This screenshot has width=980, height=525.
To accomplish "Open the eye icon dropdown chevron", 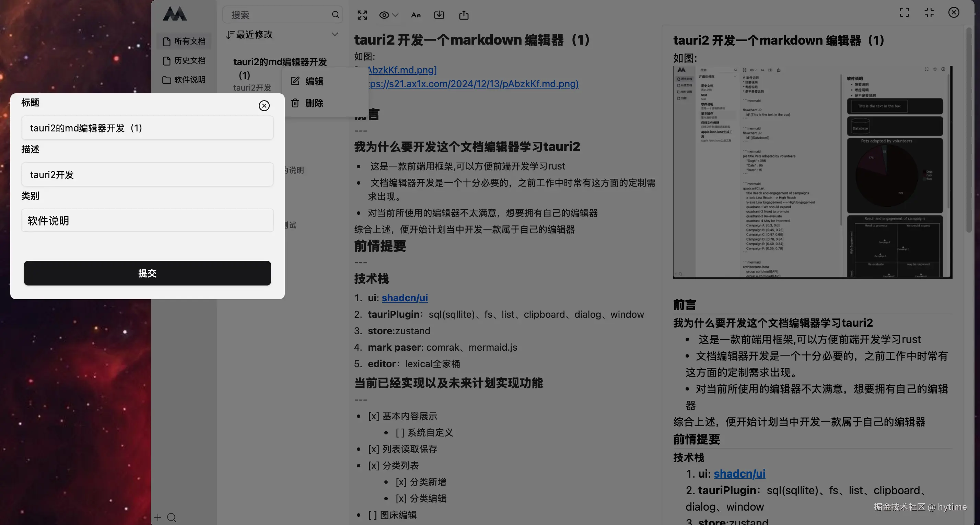I will [x=396, y=15].
